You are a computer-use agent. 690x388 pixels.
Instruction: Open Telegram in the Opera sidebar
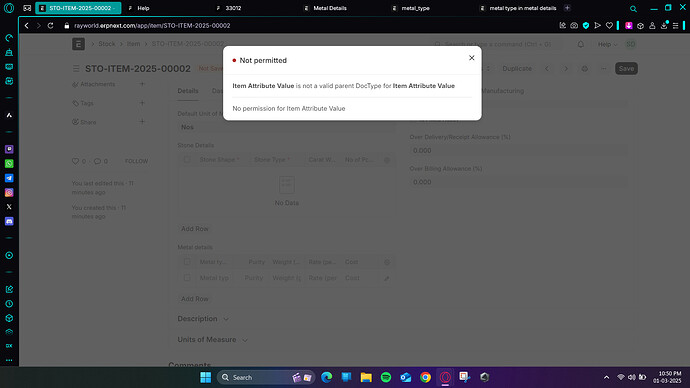pyautogui.click(x=9, y=178)
